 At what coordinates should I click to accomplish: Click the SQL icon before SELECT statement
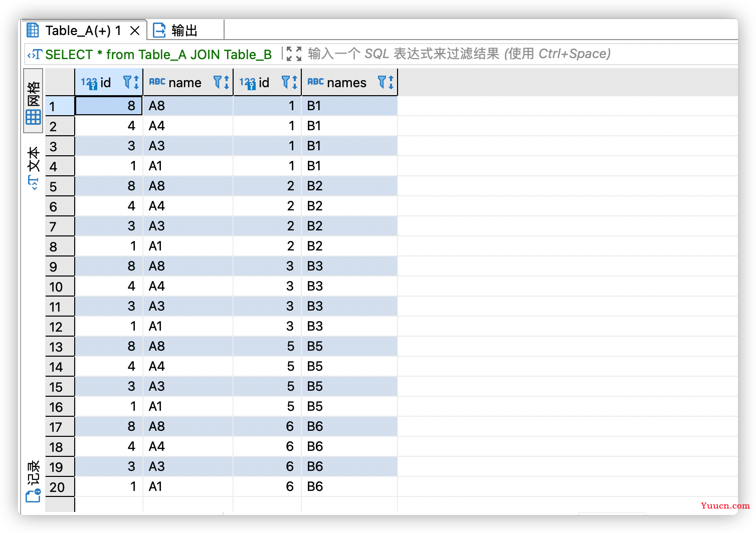pos(35,55)
